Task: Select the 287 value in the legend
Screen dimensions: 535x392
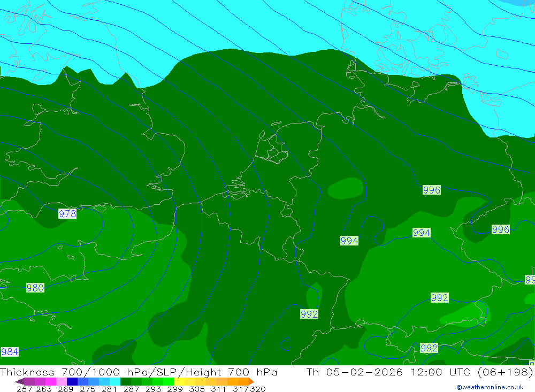Action: tap(131, 389)
